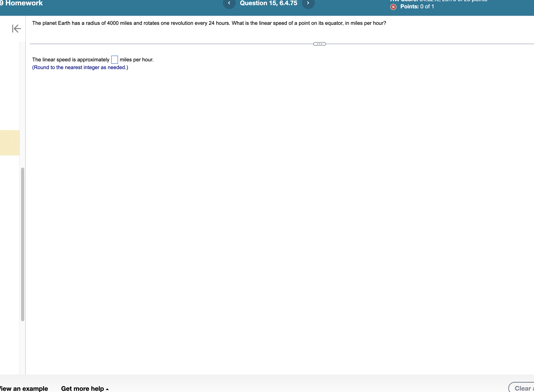Click the answer entry box
Image resolution: width=534 pixels, height=392 pixels.
[115, 60]
